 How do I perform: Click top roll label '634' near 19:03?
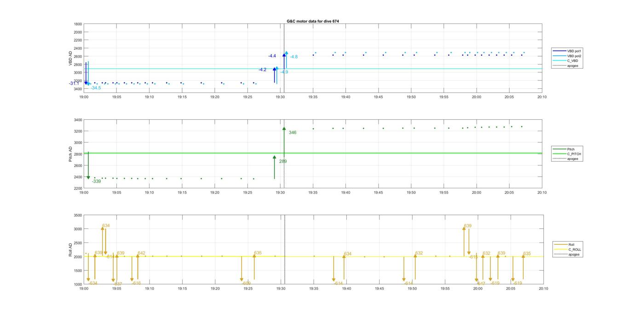point(106,226)
